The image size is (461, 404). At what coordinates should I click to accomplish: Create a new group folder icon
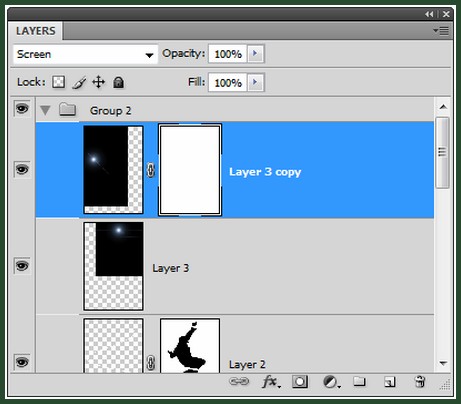359,381
